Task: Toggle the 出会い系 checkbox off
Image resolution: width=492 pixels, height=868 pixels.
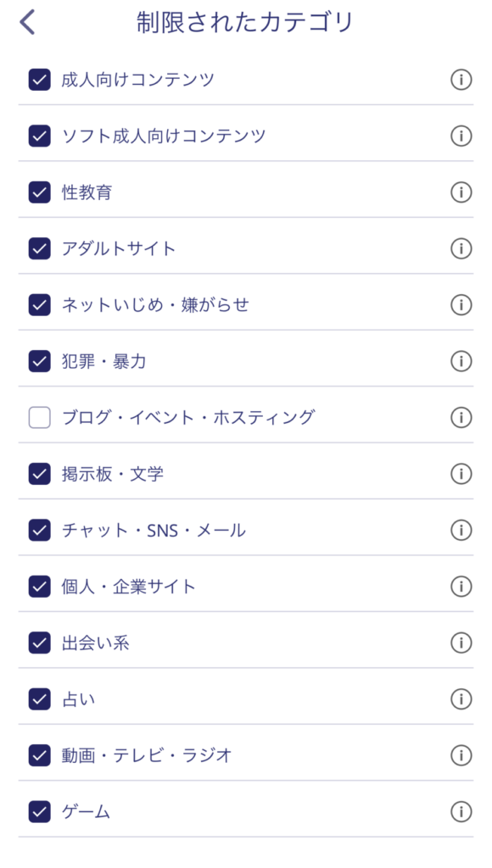Action: (x=38, y=643)
